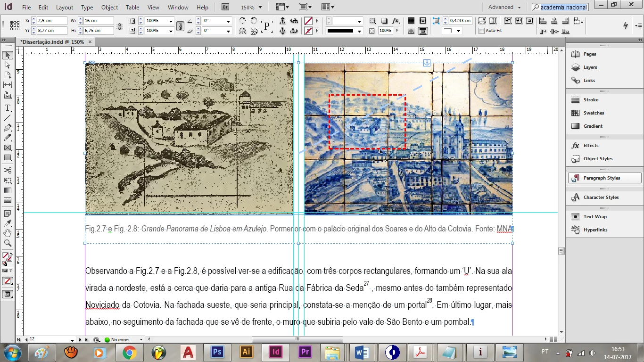Open the File menu

coord(26,8)
